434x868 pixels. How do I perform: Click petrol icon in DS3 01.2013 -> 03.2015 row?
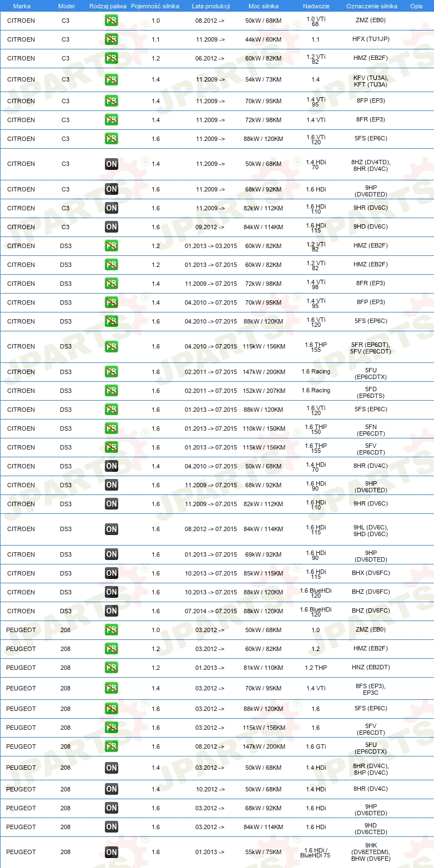click(x=112, y=246)
